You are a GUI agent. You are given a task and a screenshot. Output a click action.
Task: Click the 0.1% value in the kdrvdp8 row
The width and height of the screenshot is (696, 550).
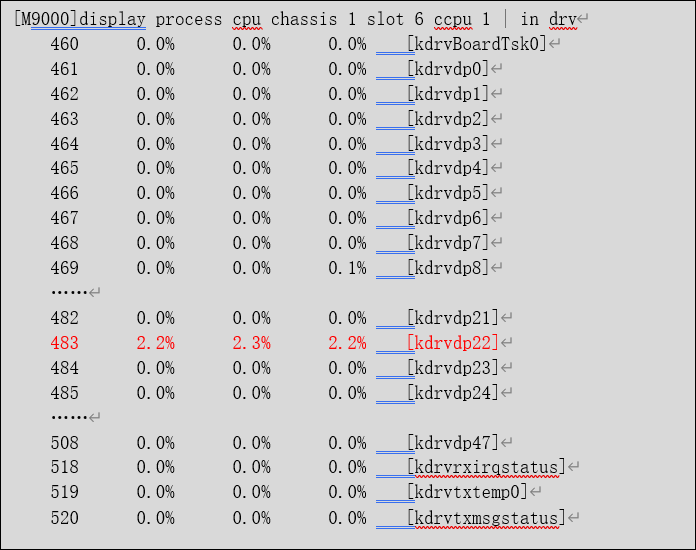click(347, 268)
